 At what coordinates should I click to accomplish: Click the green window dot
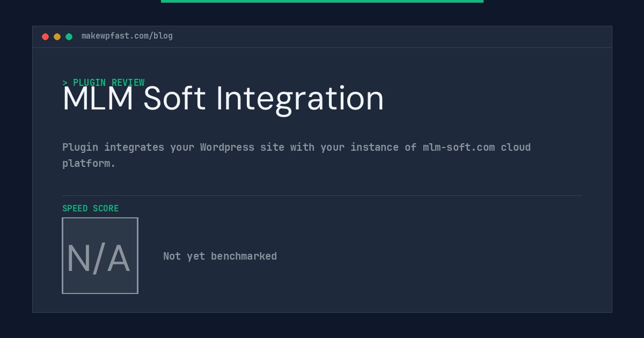(69, 36)
